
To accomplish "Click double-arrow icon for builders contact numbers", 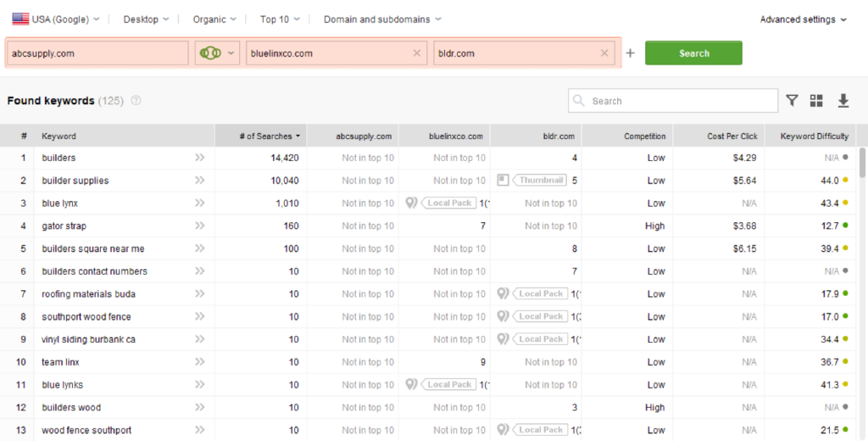I will [x=200, y=271].
